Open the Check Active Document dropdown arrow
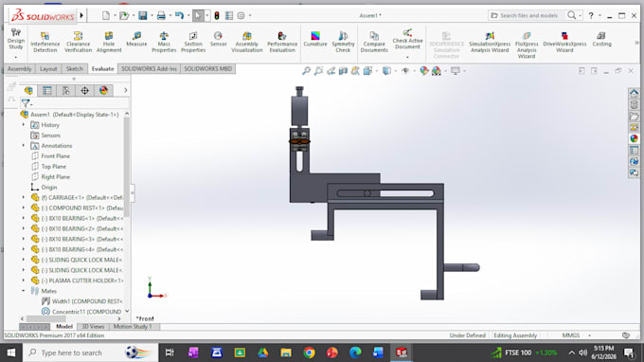This screenshot has height=362, width=644. coord(407,57)
